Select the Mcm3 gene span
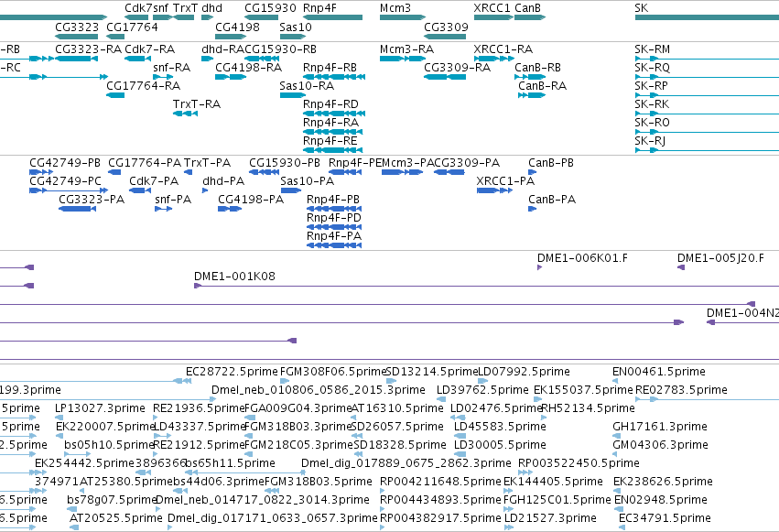This screenshot has width=779, height=532. (x=403, y=17)
